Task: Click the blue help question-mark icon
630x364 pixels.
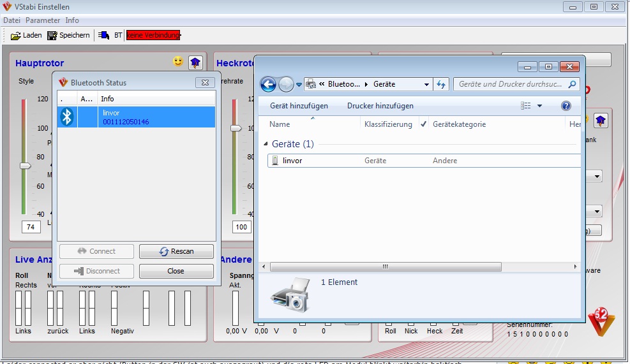Action: [x=566, y=106]
